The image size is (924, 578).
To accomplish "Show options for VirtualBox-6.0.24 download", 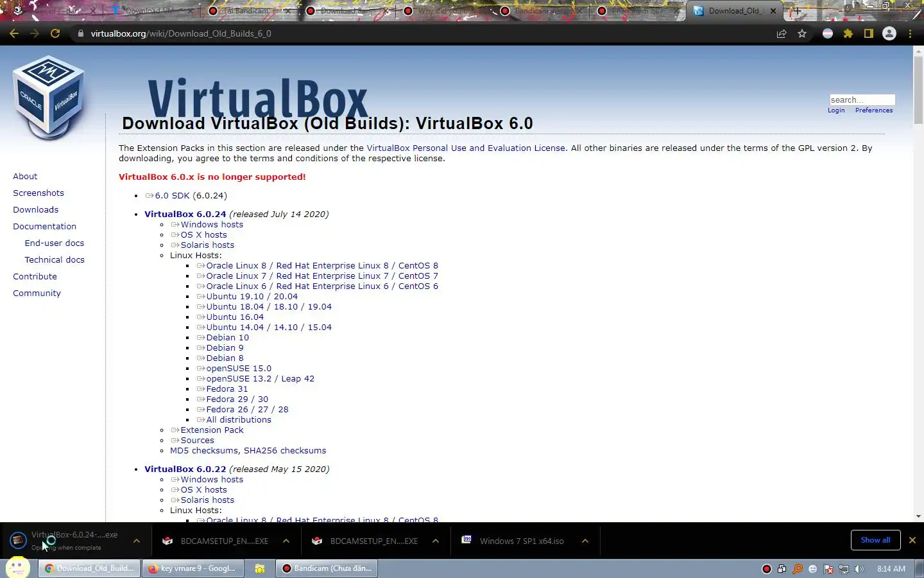I will tap(137, 541).
